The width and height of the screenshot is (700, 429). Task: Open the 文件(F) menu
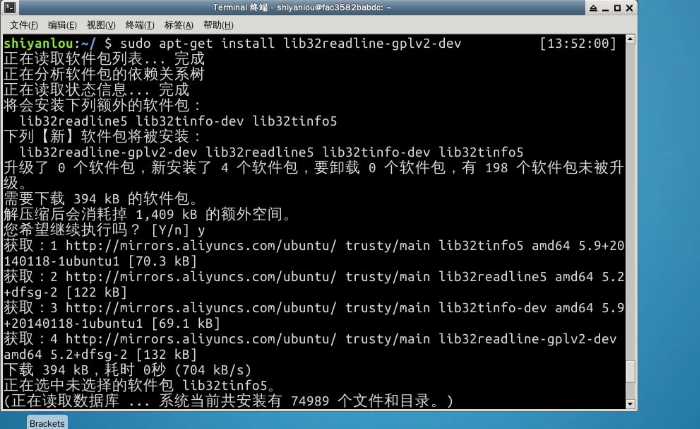(x=23, y=25)
